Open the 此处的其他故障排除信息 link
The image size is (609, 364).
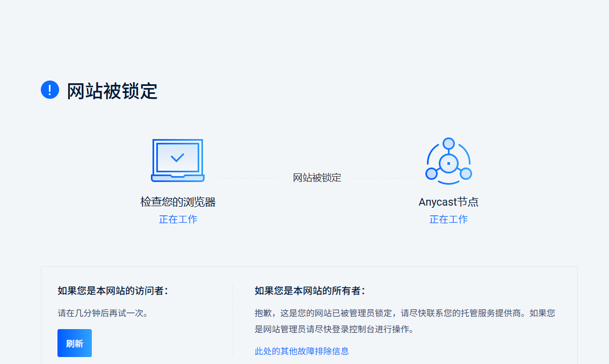(301, 351)
